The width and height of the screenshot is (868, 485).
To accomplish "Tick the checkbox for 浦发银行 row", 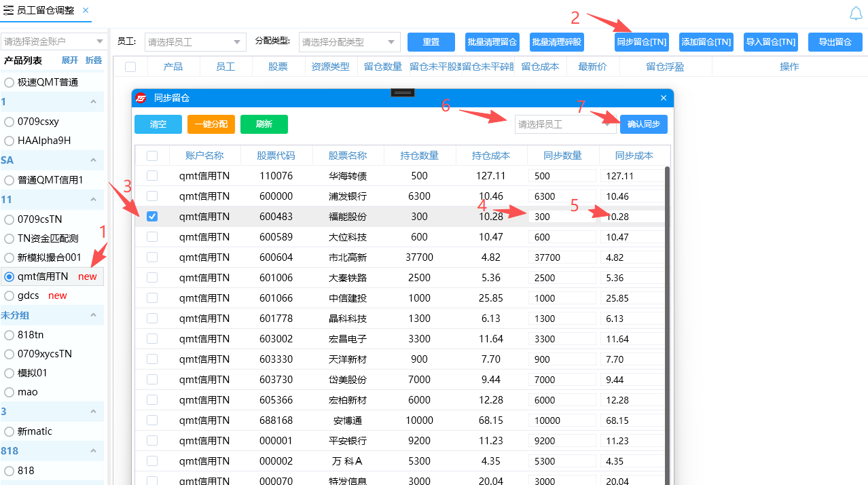I will tap(152, 196).
